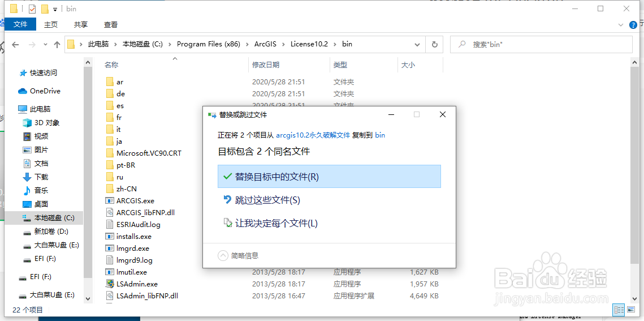Switch to details view layout icon
Screen dimensions: 644x321
pyautogui.click(x=619, y=310)
